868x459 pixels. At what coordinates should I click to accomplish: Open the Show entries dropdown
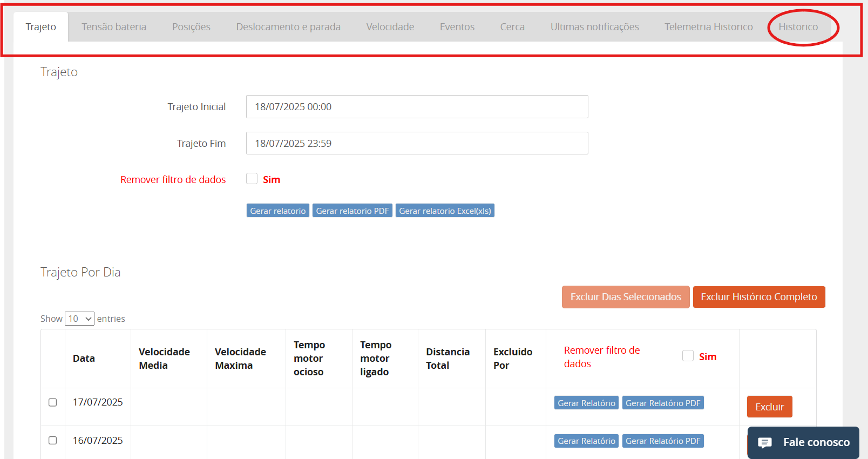coord(79,319)
